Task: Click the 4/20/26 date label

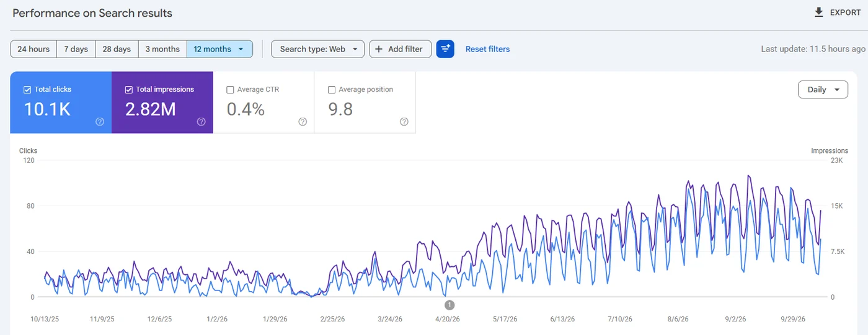Action: click(447, 320)
